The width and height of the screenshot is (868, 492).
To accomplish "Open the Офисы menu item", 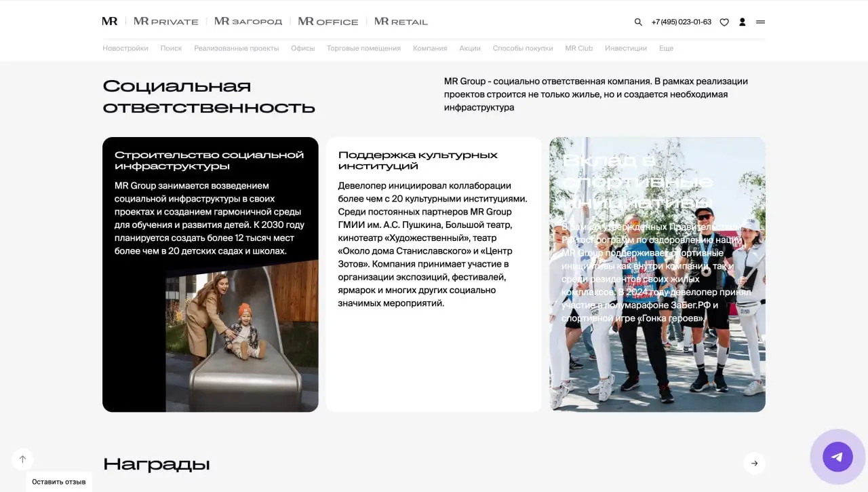I will (303, 48).
